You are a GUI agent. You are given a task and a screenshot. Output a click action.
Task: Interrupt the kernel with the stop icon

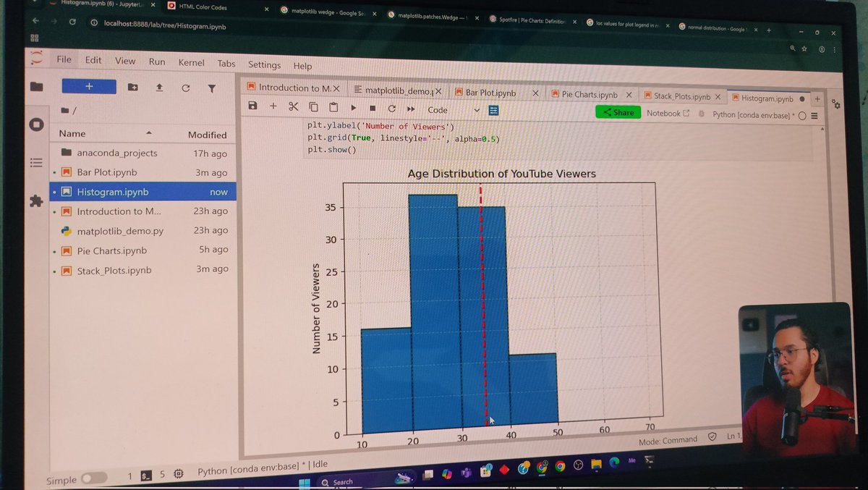point(373,109)
